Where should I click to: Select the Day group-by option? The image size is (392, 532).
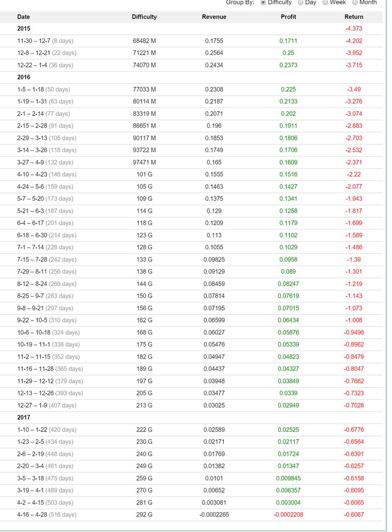pos(301,3)
